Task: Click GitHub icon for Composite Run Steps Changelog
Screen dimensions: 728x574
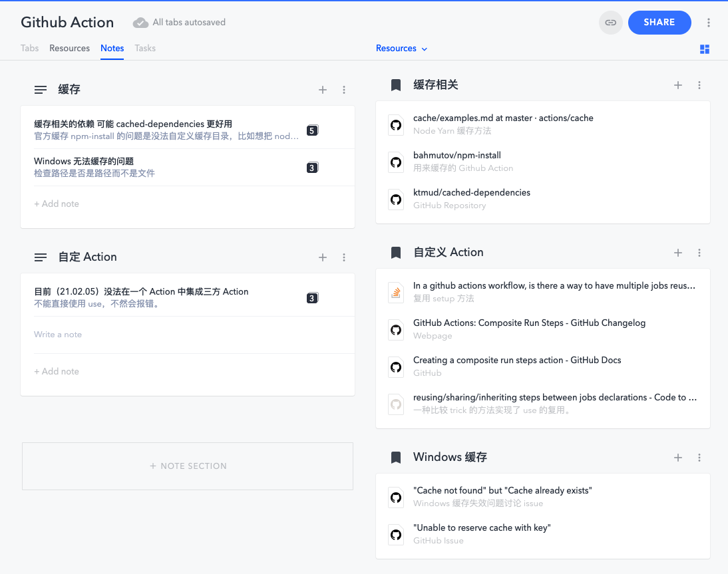Action: pos(395,330)
